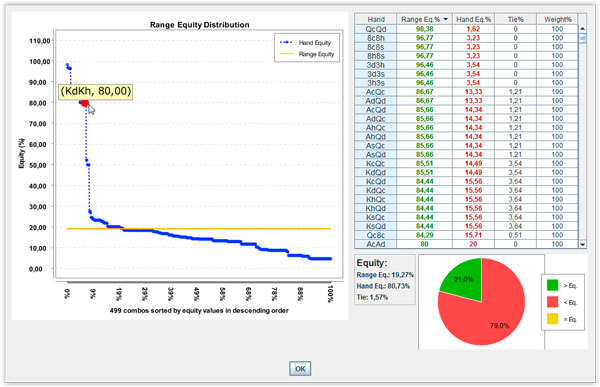Click the Hand column header

pyautogui.click(x=376, y=19)
